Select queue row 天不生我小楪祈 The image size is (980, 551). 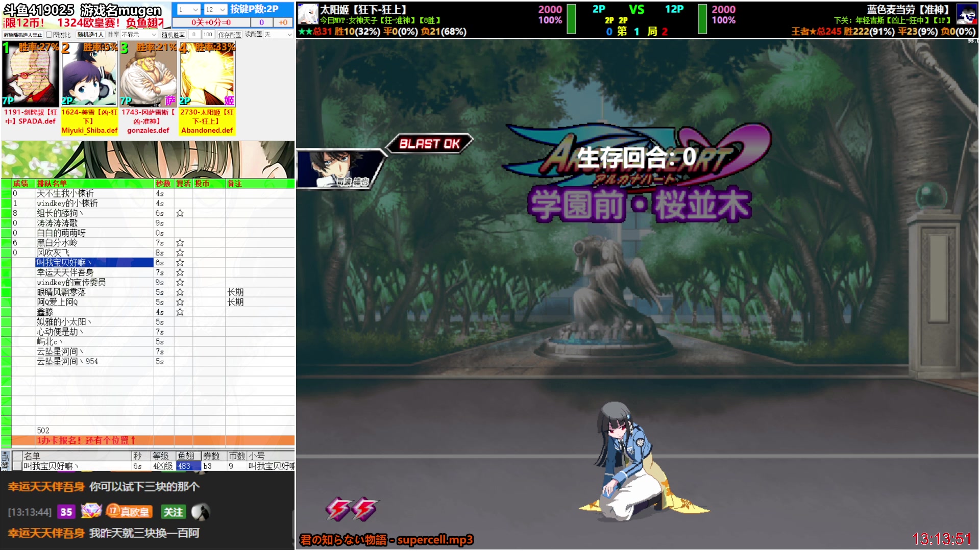pos(94,193)
